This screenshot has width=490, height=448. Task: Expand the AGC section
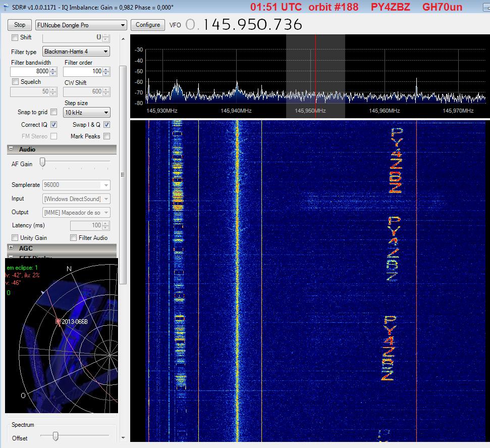coord(11,248)
